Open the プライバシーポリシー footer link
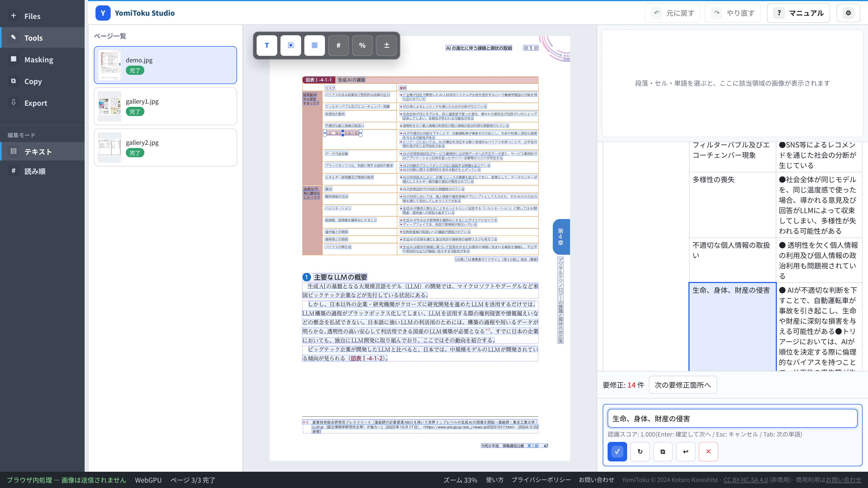The height and width of the screenshot is (488, 868). coord(541,480)
